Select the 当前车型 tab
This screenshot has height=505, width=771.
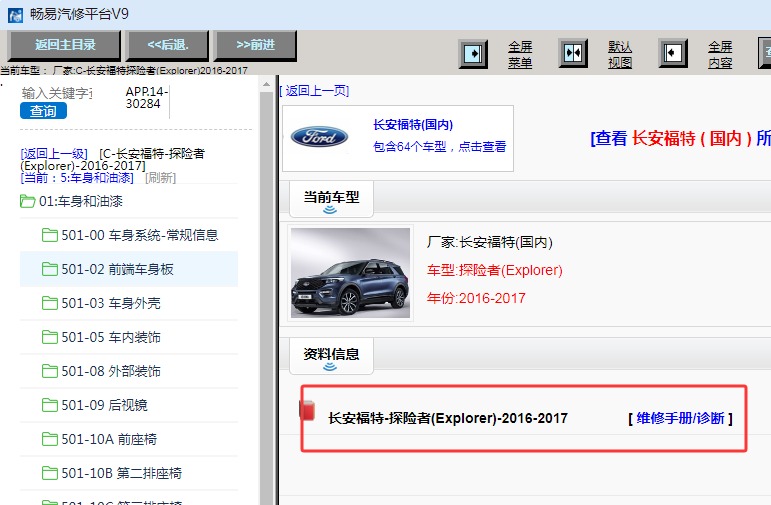tap(331, 199)
